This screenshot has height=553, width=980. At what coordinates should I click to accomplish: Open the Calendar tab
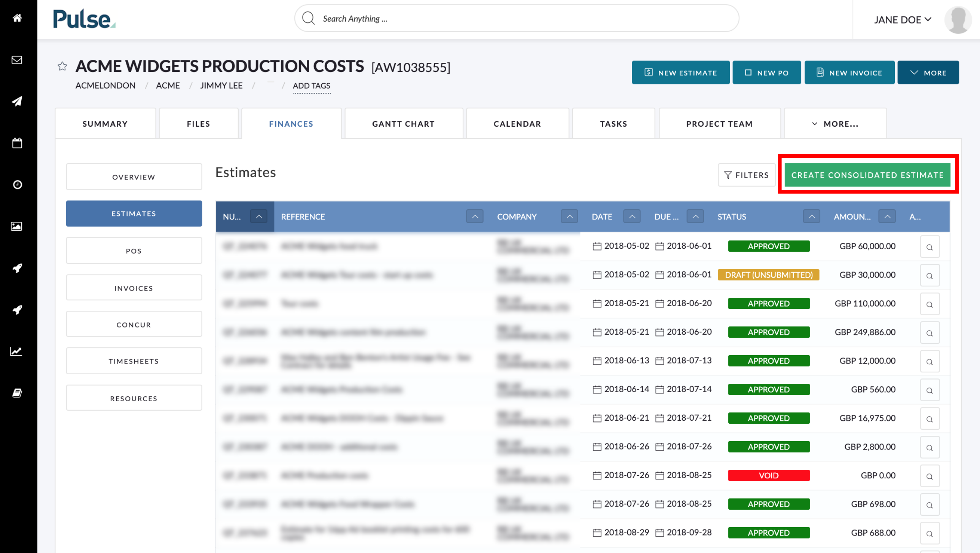tap(517, 124)
